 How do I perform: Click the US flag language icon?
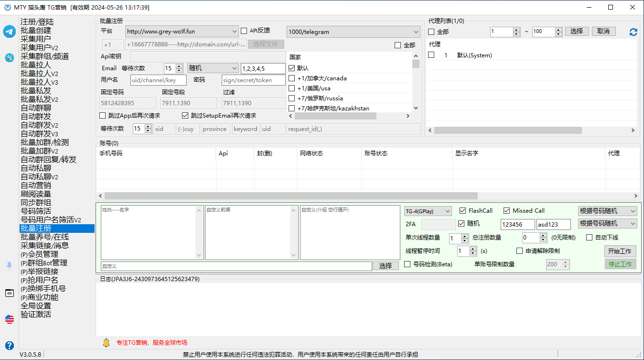10,319
